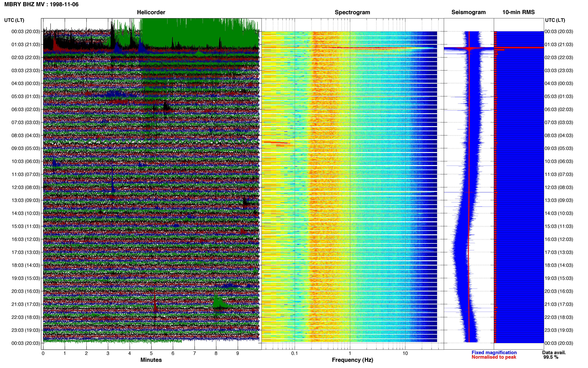Image resolution: width=588 pixels, height=368 pixels.
Task: Click the 'Data avail.' label
Action: tap(554, 352)
